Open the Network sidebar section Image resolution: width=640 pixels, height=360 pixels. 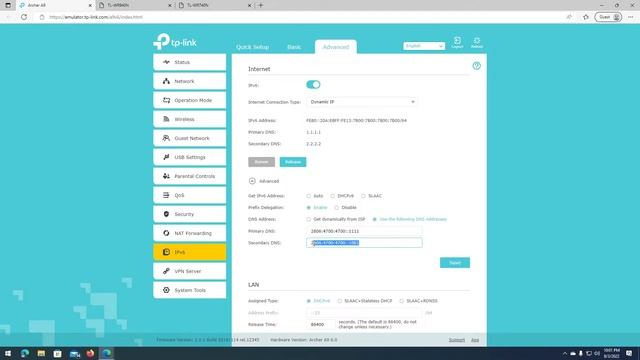[x=189, y=81]
